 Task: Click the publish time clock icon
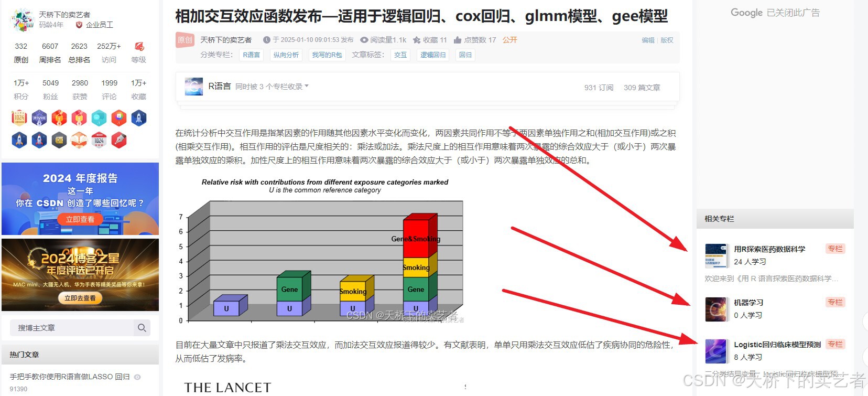(x=267, y=40)
